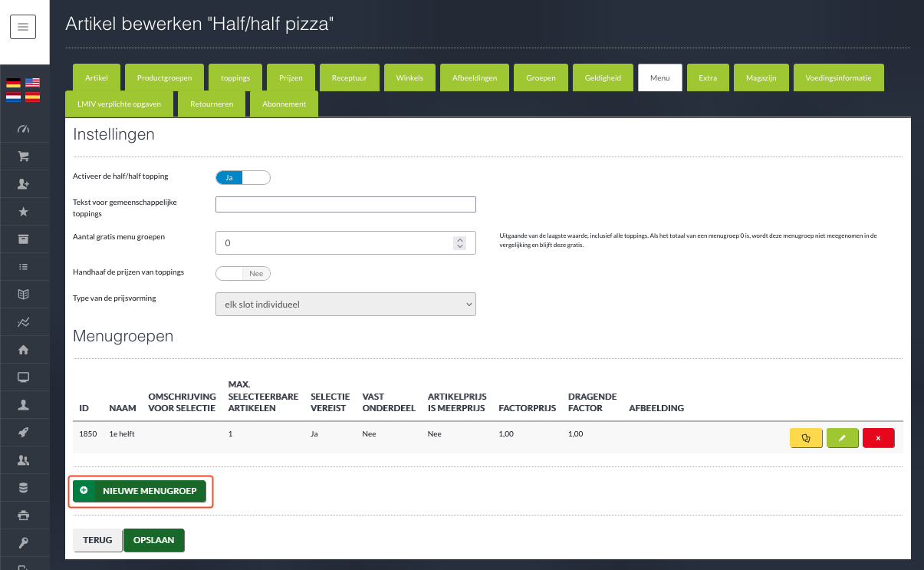924x570 pixels.
Task: Open the key sidebar icon
Action: click(23, 542)
